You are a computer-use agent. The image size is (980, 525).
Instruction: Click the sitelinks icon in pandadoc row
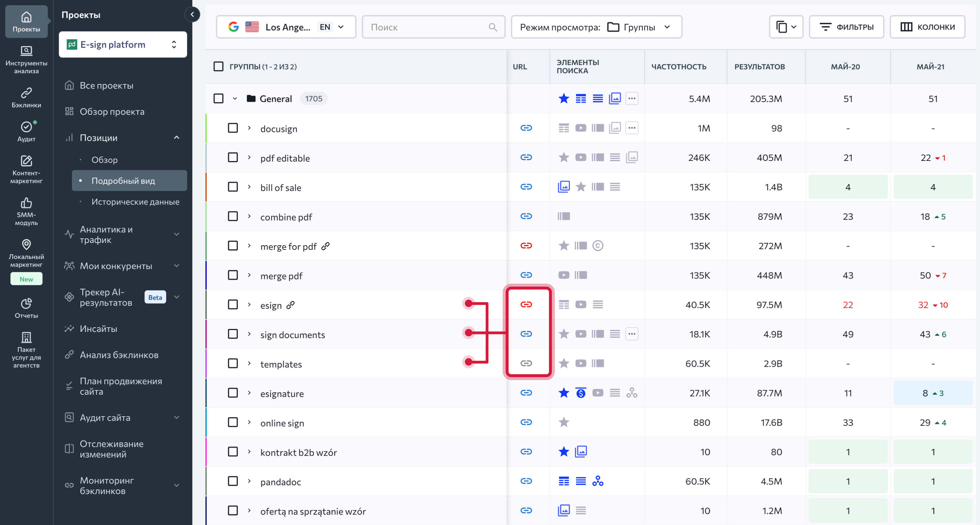point(598,481)
